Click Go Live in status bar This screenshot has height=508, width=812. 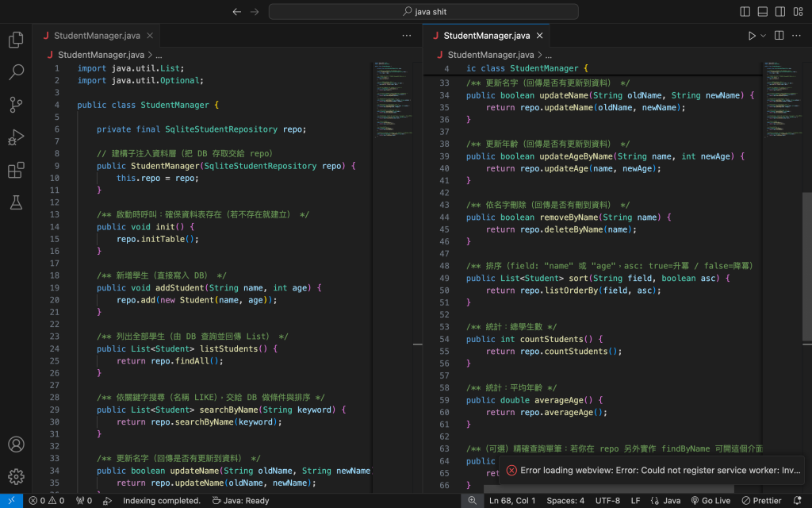[710, 501]
